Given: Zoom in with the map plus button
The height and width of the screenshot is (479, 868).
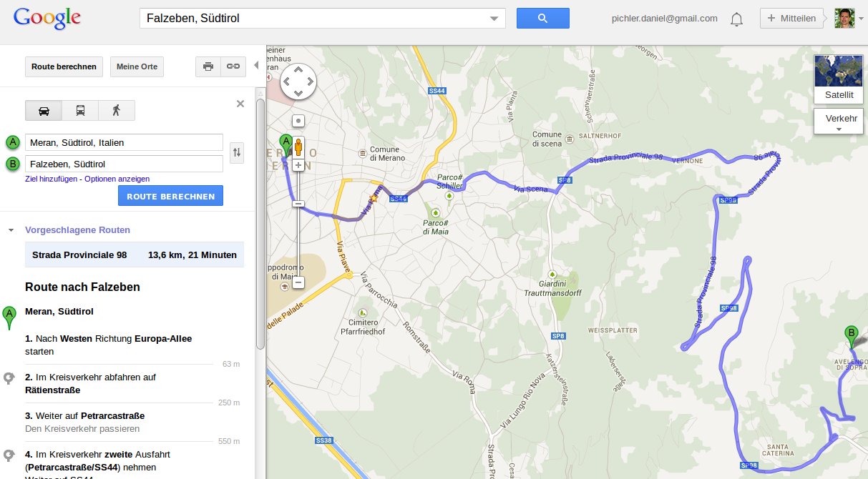Looking at the screenshot, I should tap(298, 165).
